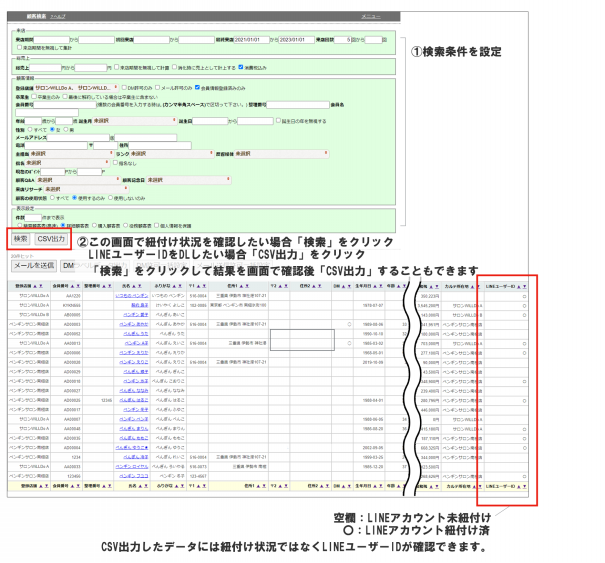605x563 pixels.
Task: Sort 住所2 descending in the top header row
Action: 319,286
